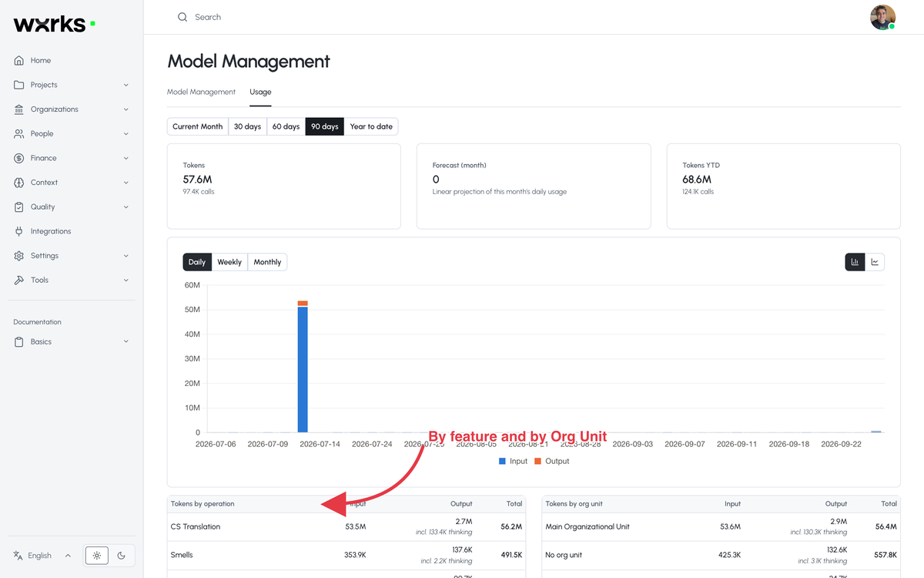Click the Projects folder icon
Image resolution: width=924 pixels, height=578 pixels.
19,85
